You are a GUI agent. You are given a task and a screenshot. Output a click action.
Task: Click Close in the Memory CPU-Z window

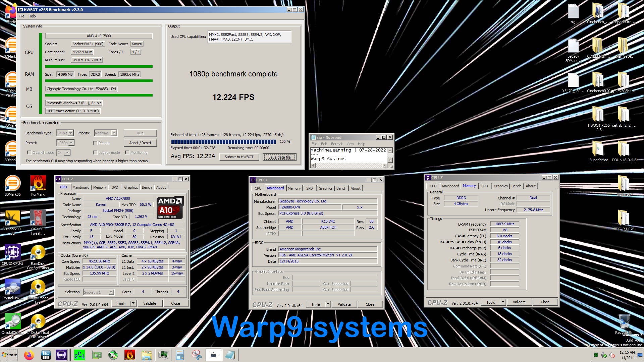pyautogui.click(x=545, y=302)
